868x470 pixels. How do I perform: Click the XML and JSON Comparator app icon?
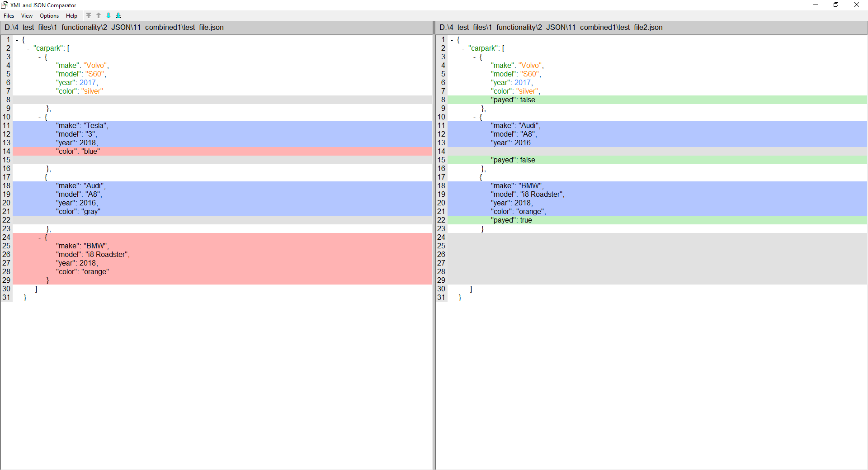(x=5, y=5)
